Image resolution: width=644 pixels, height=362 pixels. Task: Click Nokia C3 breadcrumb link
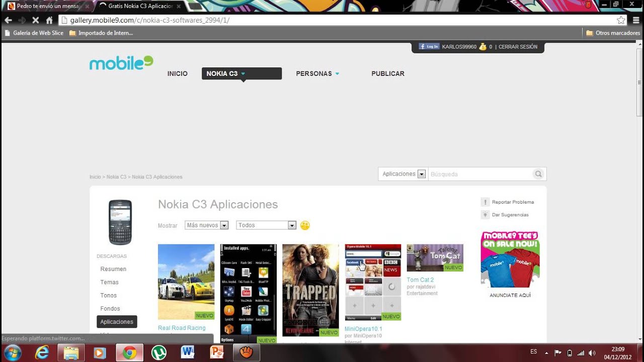(116, 177)
